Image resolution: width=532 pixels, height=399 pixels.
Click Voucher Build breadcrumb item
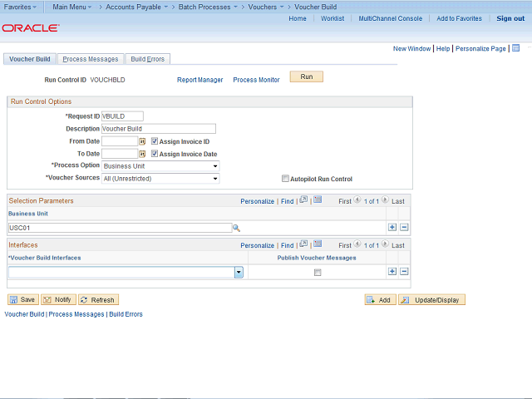click(316, 7)
